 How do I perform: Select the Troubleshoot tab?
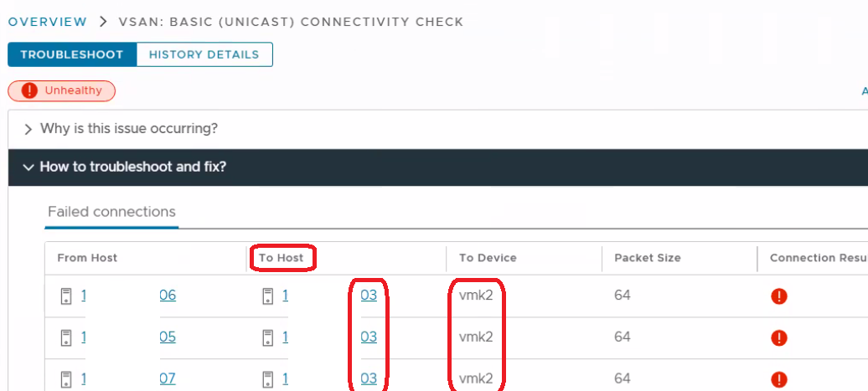[x=72, y=54]
